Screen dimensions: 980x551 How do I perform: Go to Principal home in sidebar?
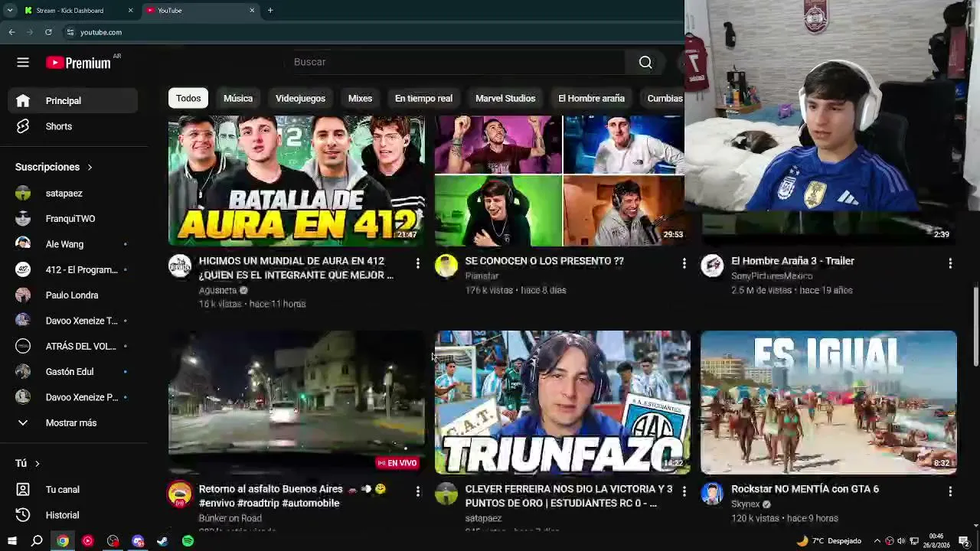pos(73,100)
